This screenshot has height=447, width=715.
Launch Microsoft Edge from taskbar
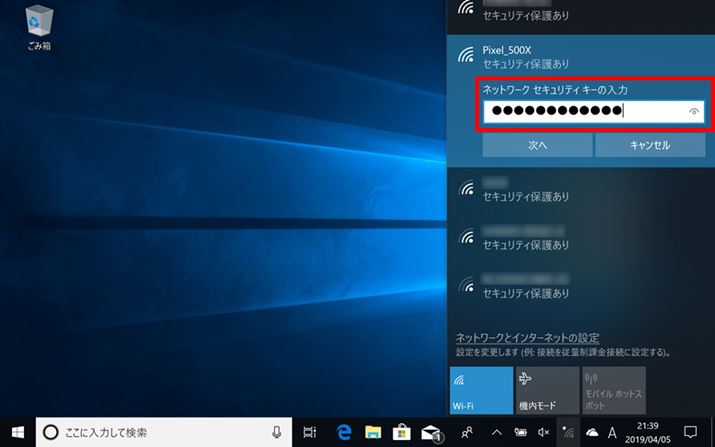pos(344,432)
